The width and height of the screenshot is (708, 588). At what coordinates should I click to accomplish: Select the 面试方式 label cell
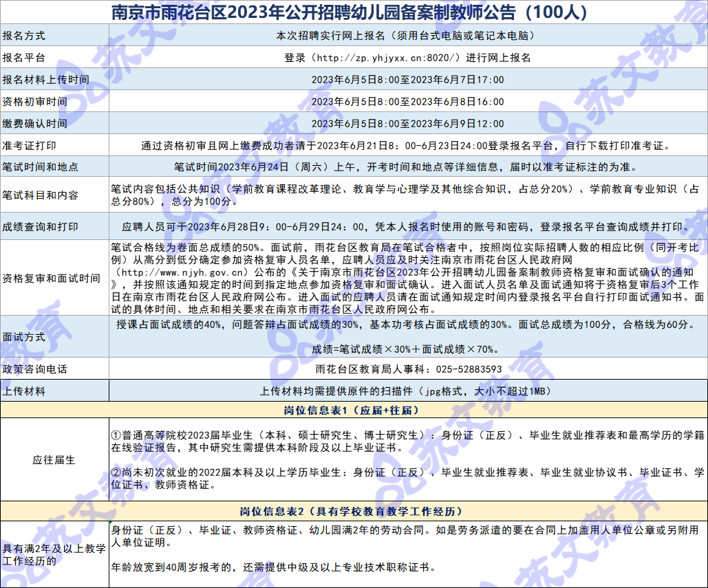pyautogui.click(x=54, y=337)
